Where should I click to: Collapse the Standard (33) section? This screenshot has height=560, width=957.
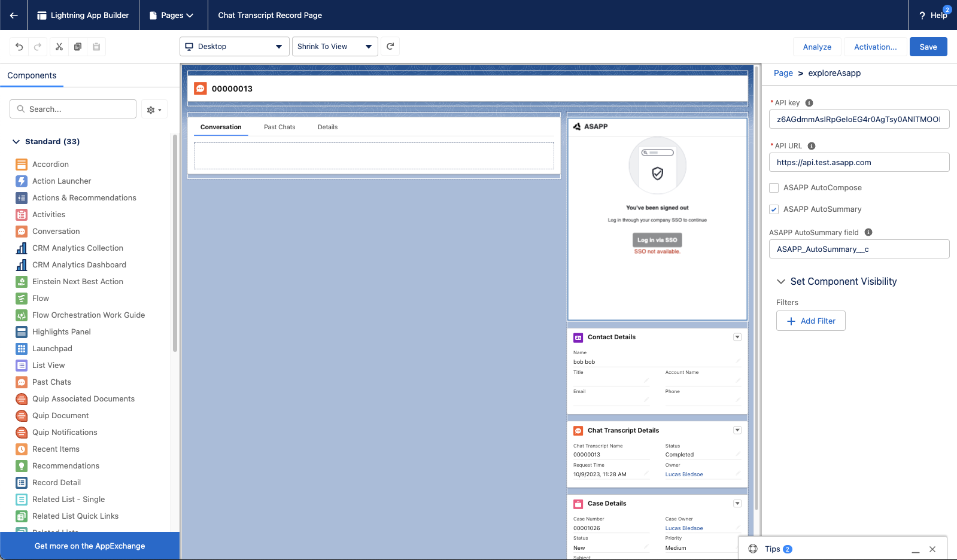16,142
